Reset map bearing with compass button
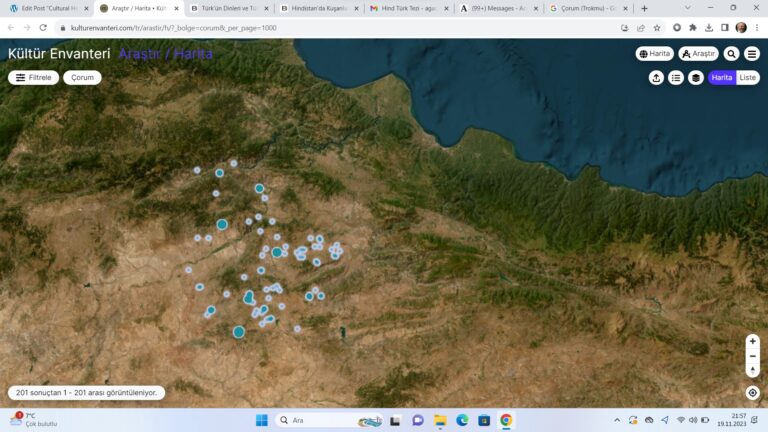 [x=753, y=370]
